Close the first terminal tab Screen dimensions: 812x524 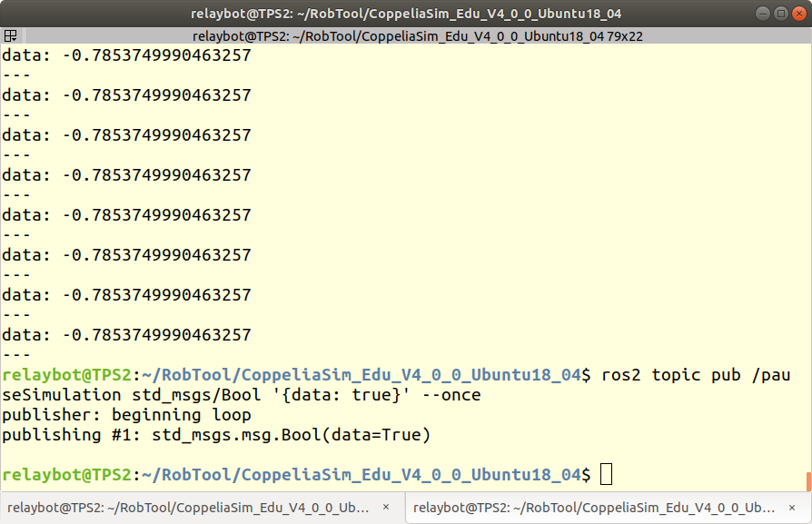386,508
